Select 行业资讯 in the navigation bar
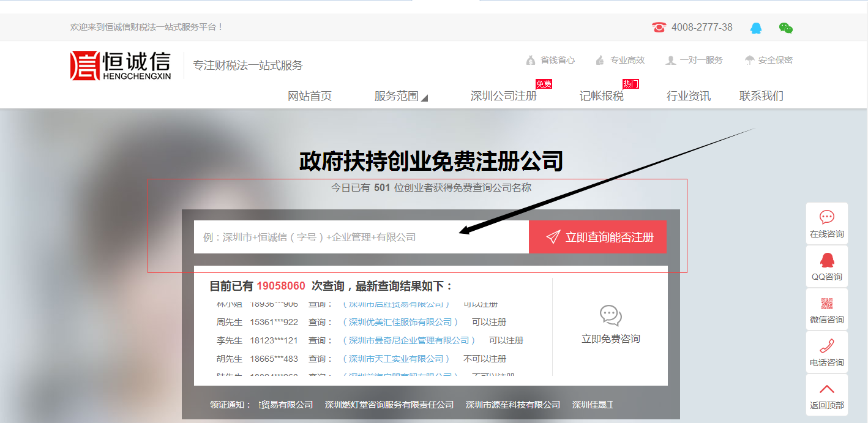The width and height of the screenshot is (868, 423). tap(688, 96)
